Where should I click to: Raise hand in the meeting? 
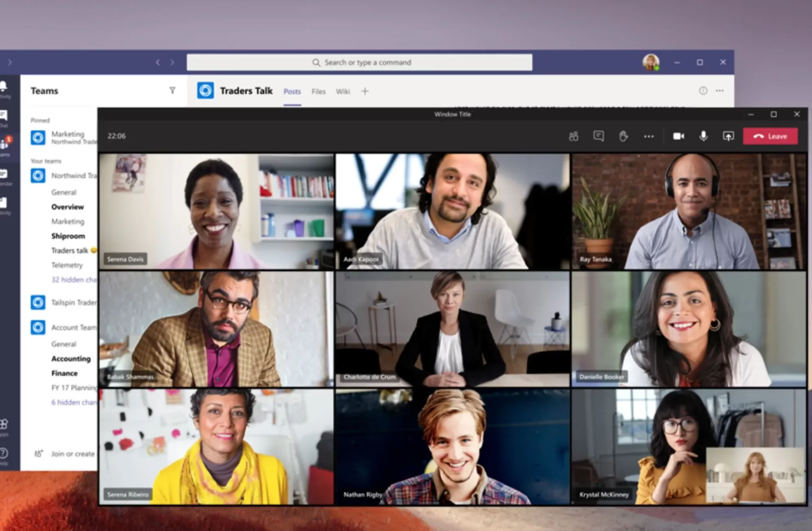click(x=623, y=136)
